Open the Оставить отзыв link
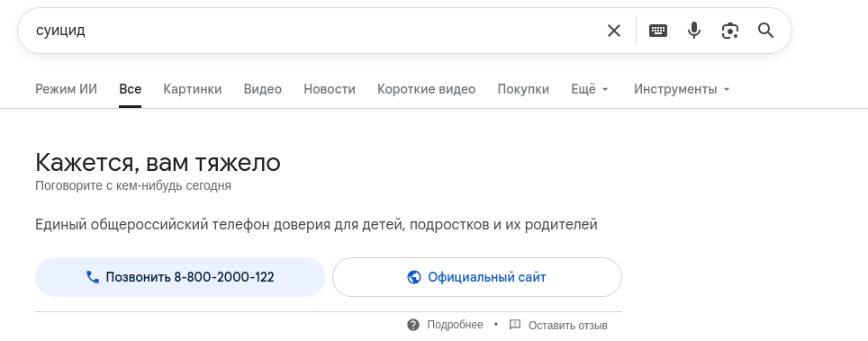868x341 pixels. [567, 326]
